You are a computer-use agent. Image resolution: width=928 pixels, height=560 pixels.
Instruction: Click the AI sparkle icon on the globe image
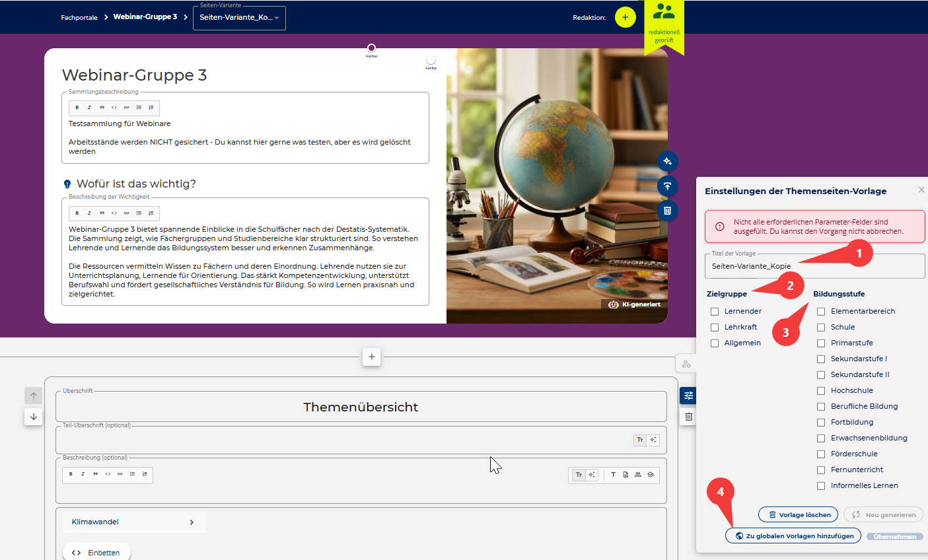(x=668, y=161)
